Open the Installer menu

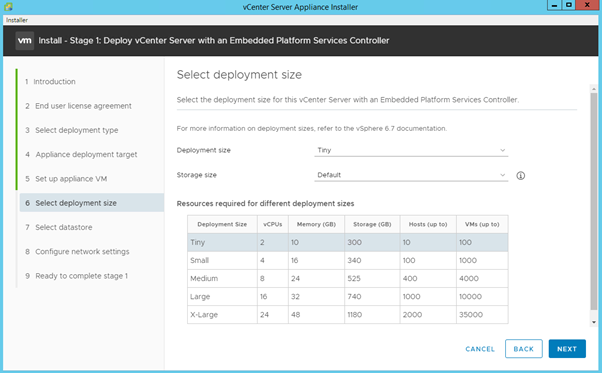17,20
